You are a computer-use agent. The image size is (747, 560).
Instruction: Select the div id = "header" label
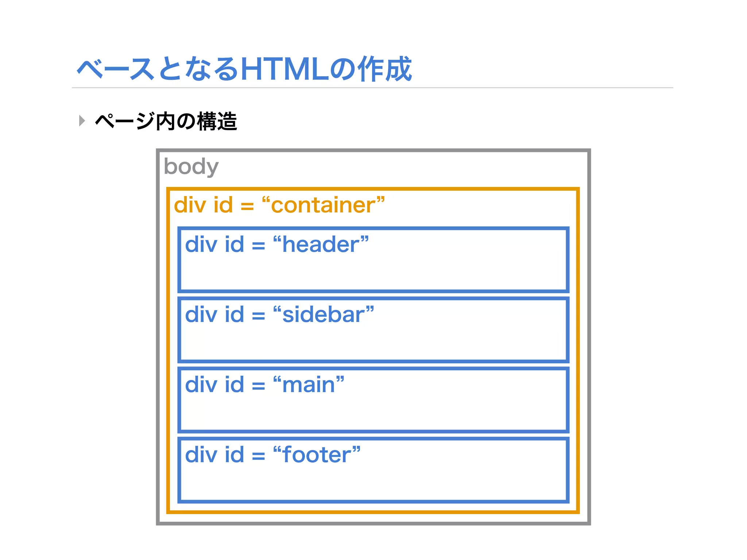[x=277, y=244]
